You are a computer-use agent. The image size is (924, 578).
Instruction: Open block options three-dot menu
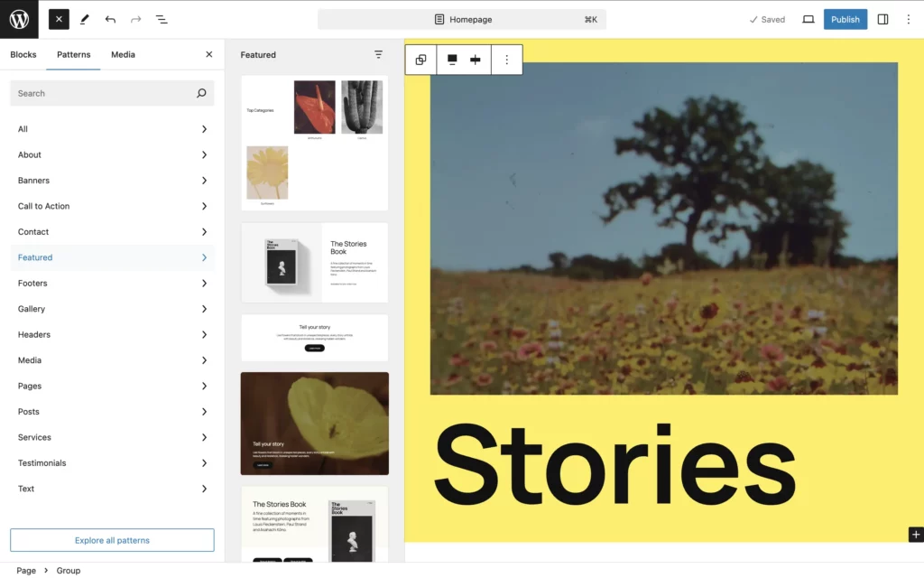507,60
